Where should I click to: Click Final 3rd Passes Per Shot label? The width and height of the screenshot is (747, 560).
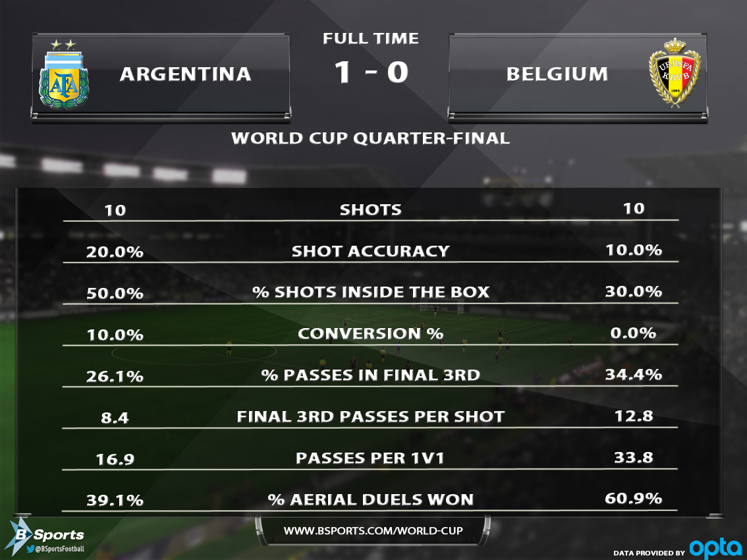(x=371, y=416)
